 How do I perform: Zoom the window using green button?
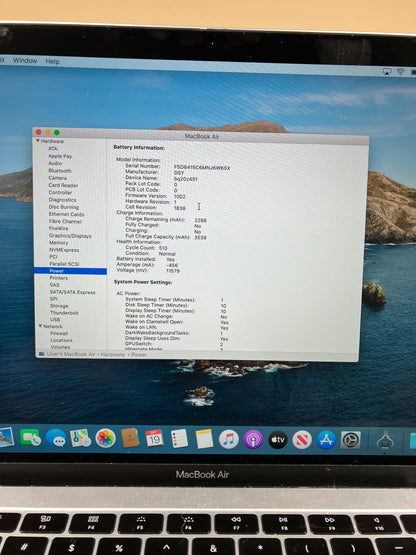[57, 133]
